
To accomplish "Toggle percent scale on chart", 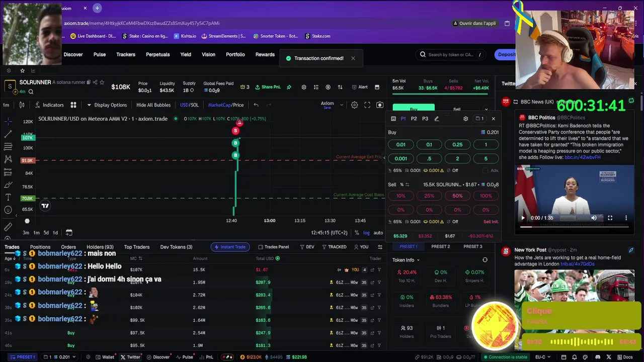I will 357,233.
